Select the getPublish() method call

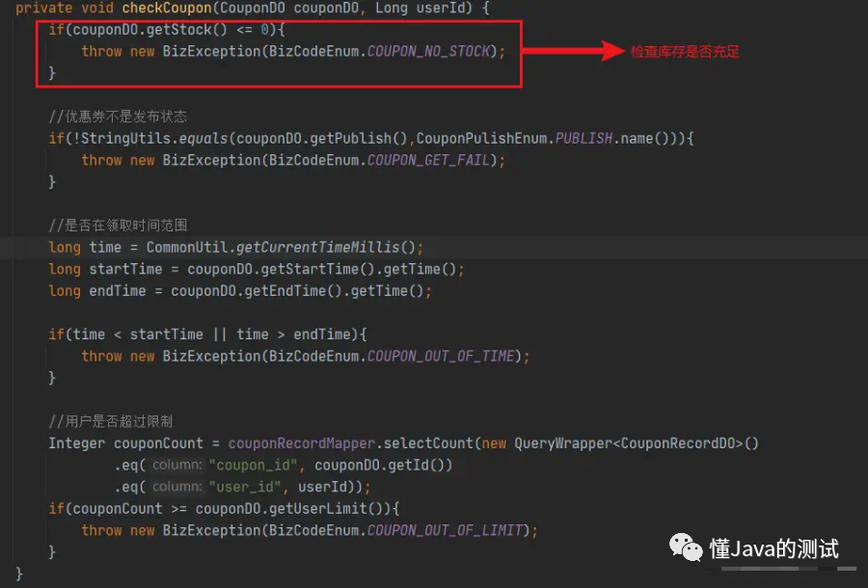click(359, 138)
